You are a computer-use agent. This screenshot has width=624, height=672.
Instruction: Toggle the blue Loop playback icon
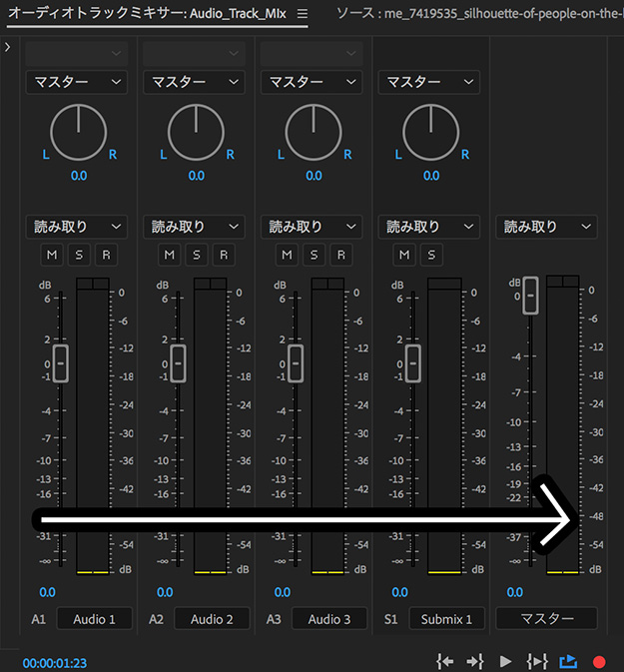[x=568, y=661]
